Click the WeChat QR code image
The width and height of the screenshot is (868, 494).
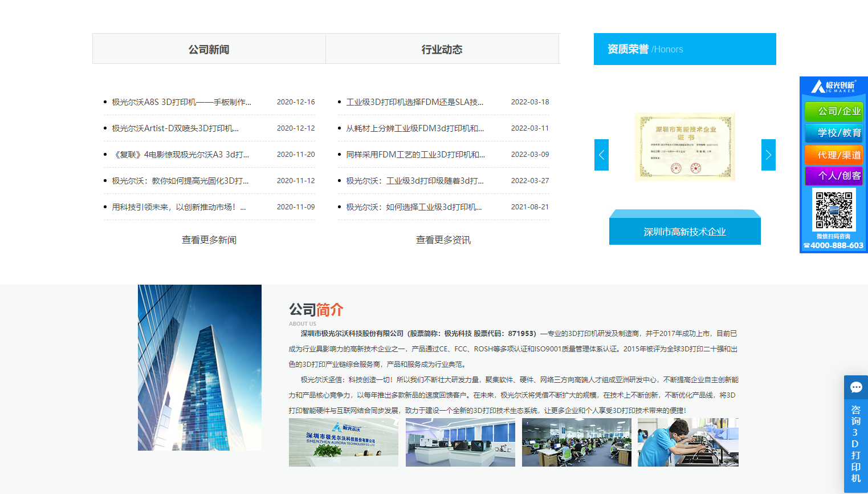[x=834, y=209]
